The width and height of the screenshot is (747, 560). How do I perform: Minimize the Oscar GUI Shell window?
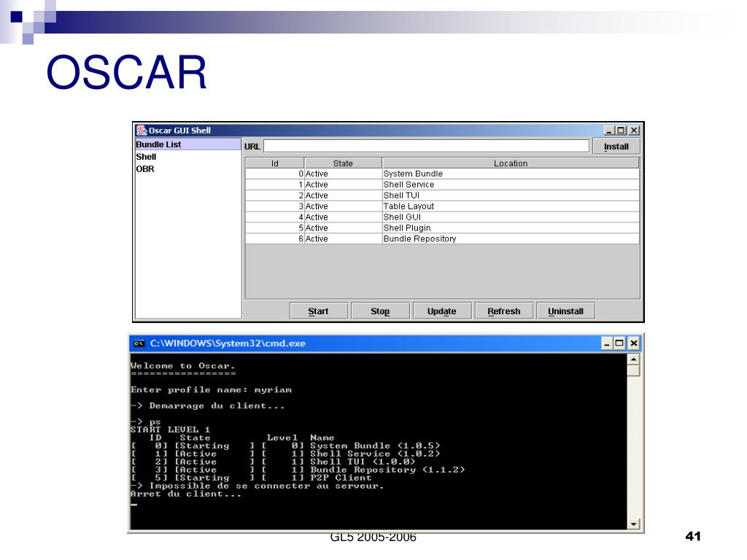tap(609, 130)
